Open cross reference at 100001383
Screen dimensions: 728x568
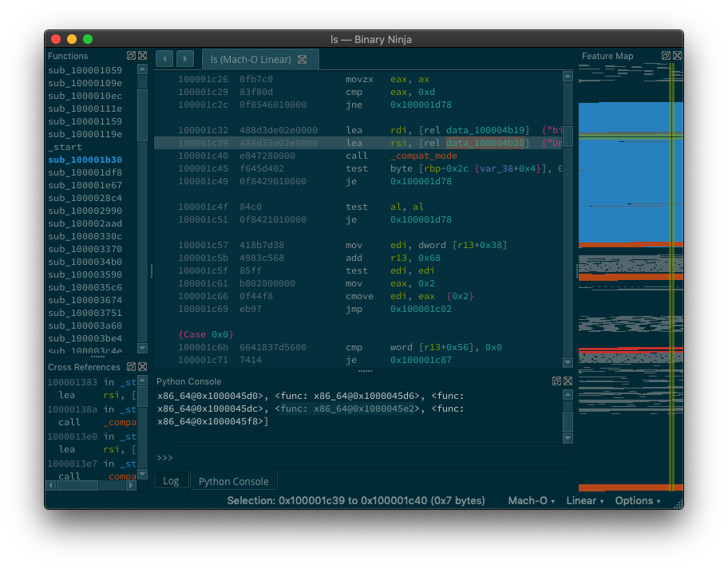pos(92,382)
